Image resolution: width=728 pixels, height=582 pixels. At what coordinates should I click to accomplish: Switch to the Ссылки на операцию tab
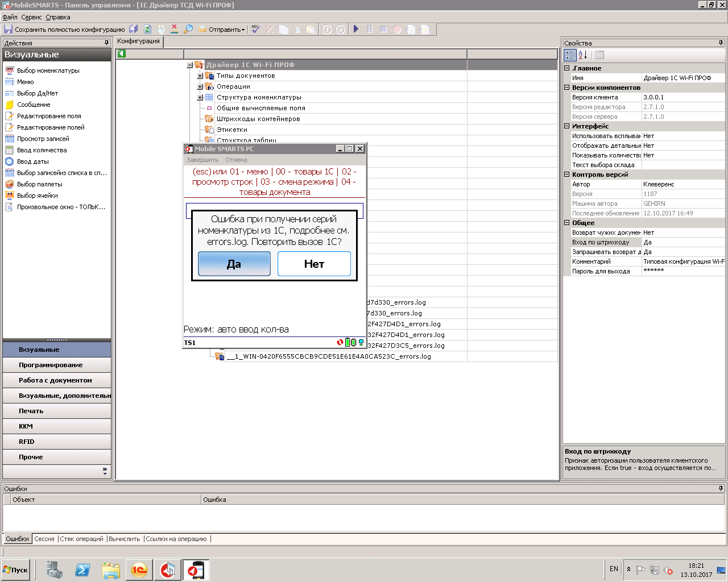pos(176,539)
